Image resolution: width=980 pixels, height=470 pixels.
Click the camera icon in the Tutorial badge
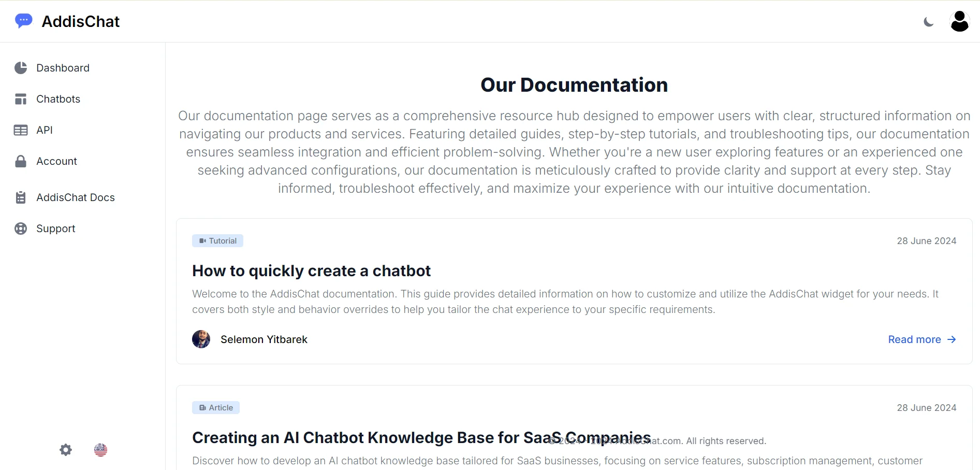tap(202, 240)
